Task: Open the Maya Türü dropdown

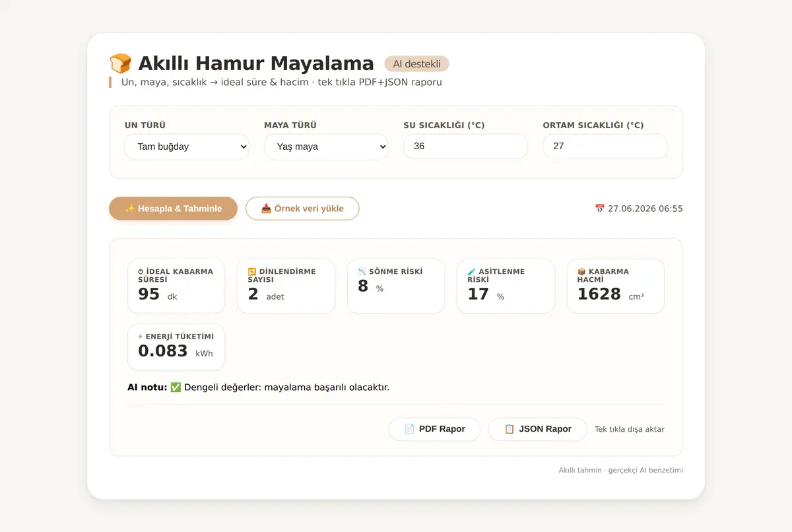Action: (326, 147)
